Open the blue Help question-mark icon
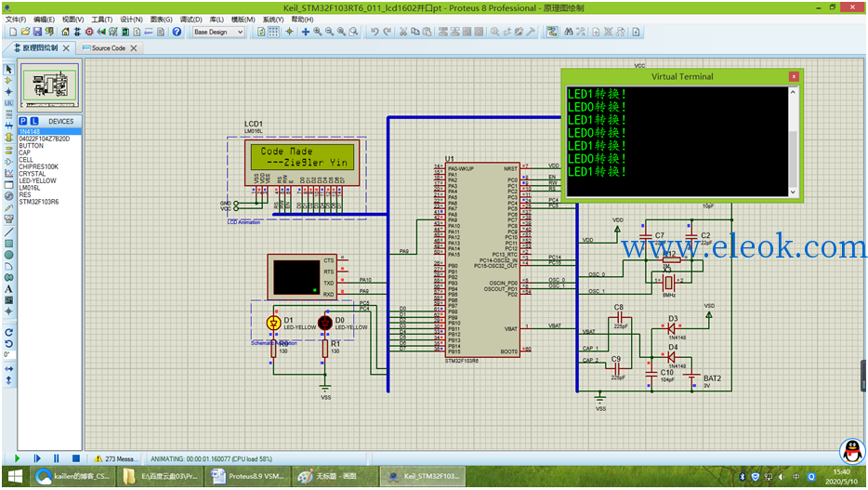Image resolution: width=868 pixels, height=490 pixels. pyautogui.click(x=177, y=32)
